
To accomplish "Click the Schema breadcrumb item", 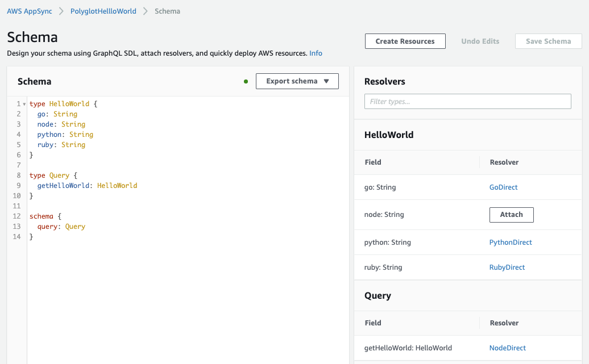I will pos(167,11).
